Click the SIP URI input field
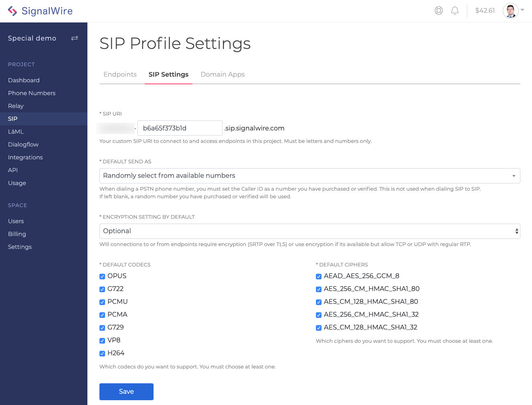This screenshot has width=532, height=405. (180, 128)
